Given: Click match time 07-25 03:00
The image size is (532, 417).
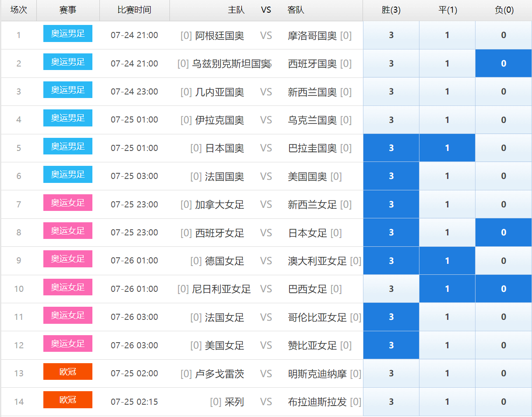Looking at the screenshot, I should pos(134,176).
